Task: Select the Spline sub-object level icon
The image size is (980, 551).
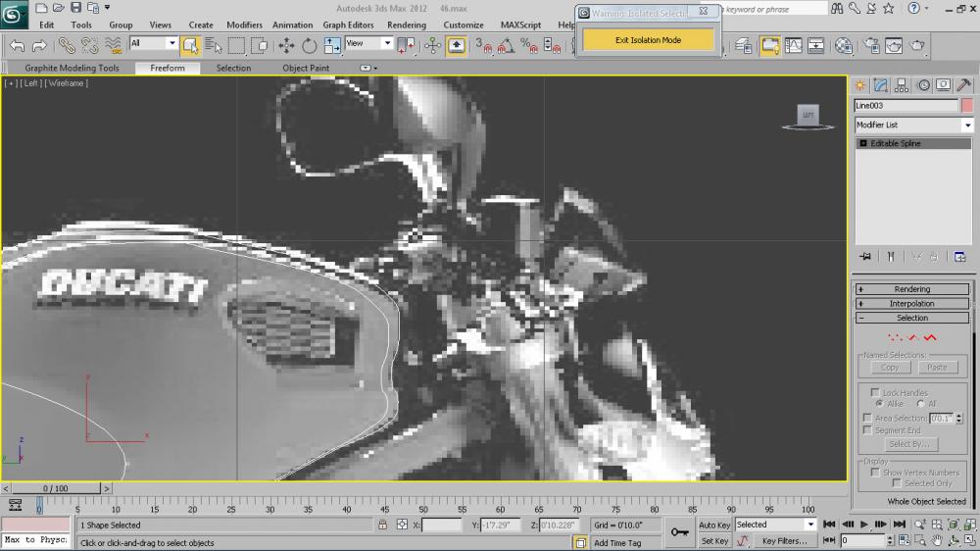Action: (929, 338)
